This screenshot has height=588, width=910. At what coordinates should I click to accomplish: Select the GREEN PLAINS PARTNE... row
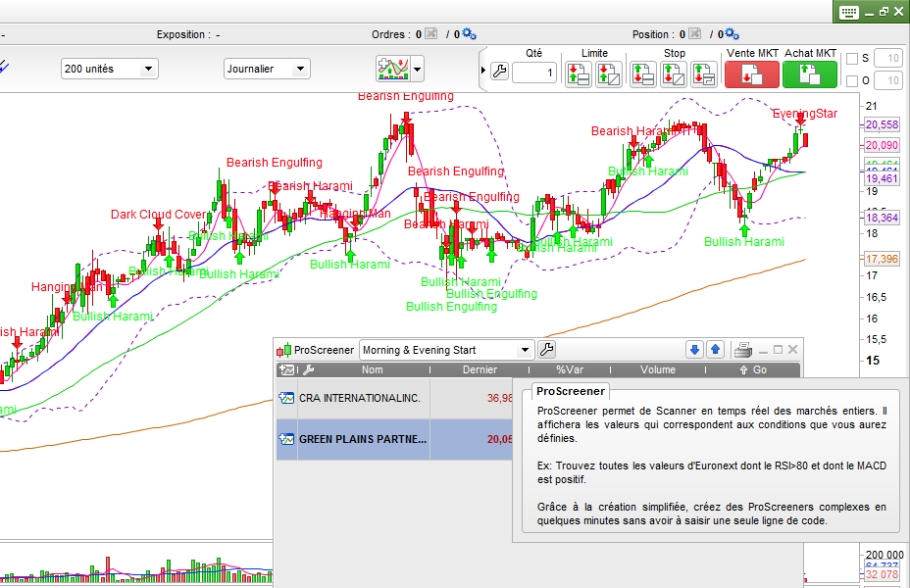tap(394, 439)
